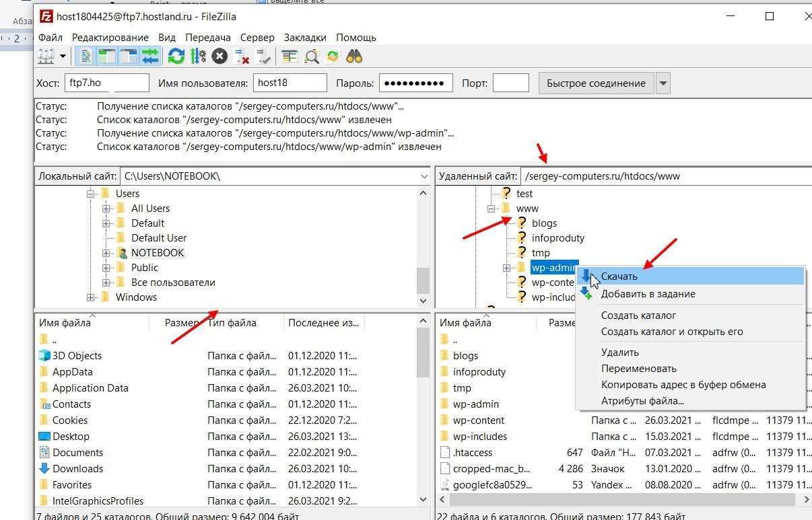Click the Быстрое соединение button
Viewport: 812px width, 520px height.
pos(595,83)
